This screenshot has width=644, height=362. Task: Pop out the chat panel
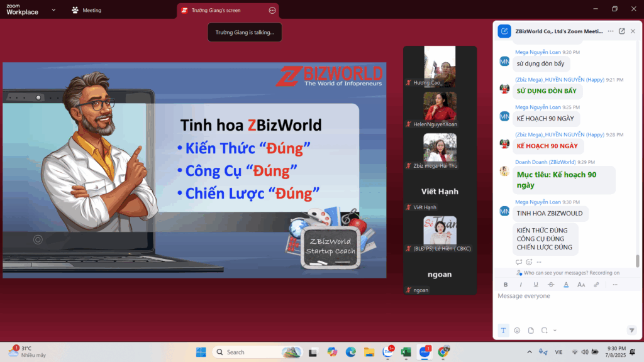[622, 31]
